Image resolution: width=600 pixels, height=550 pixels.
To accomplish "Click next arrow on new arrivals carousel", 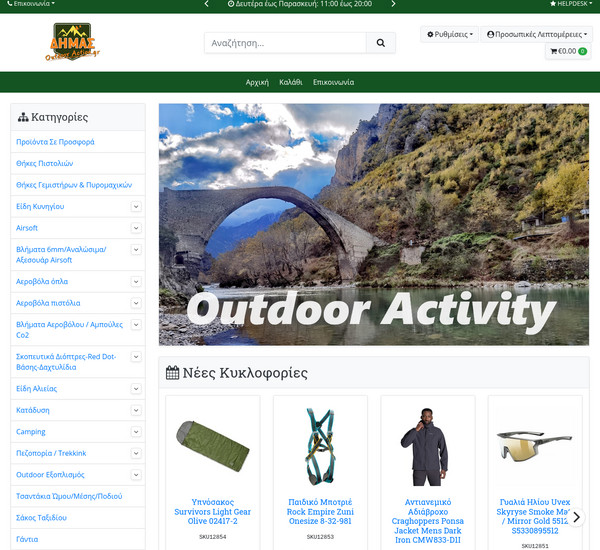I will point(577,517).
